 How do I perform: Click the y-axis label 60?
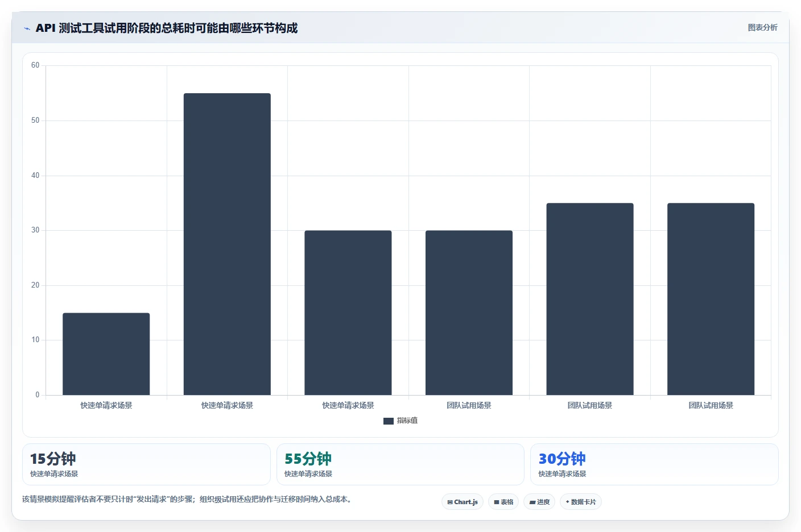[35, 65]
